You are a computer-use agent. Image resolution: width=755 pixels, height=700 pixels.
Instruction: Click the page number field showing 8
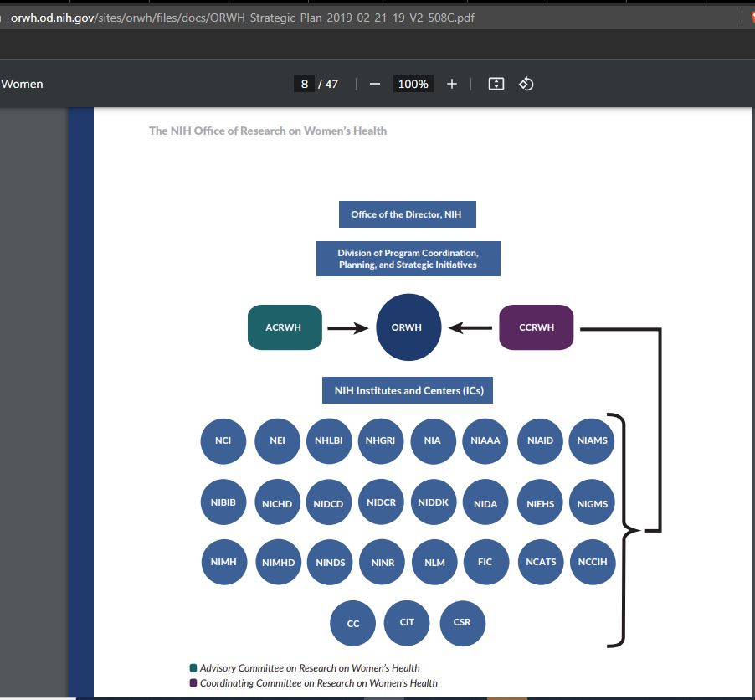coord(305,84)
